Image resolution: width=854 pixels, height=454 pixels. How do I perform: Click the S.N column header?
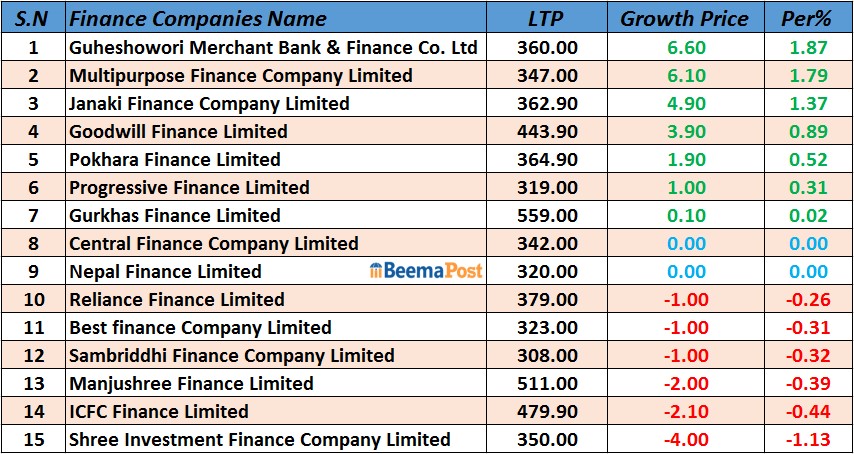coord(33,18)
